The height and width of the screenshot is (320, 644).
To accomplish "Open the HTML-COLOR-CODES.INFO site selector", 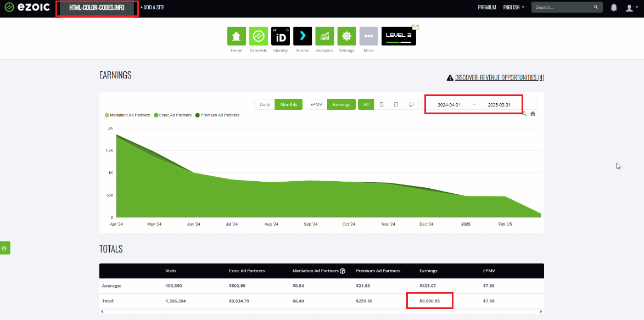I will pos(97,8).
